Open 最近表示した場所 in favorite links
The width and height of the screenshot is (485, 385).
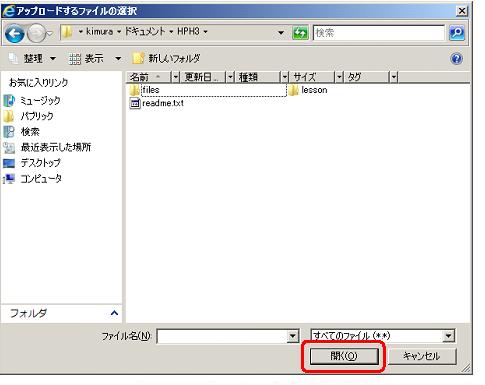click(x=47, y=147)
